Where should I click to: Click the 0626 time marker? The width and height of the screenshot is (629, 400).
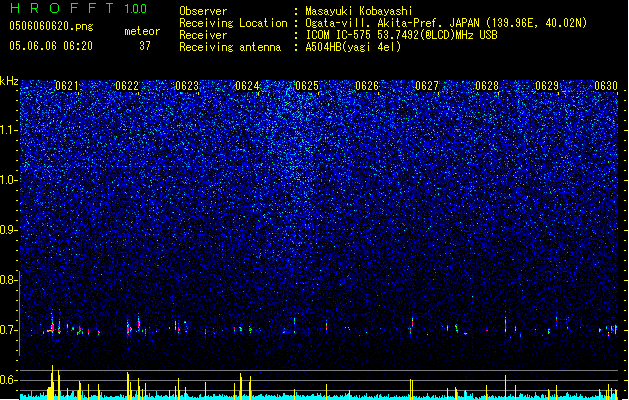(x=367, y=86)
